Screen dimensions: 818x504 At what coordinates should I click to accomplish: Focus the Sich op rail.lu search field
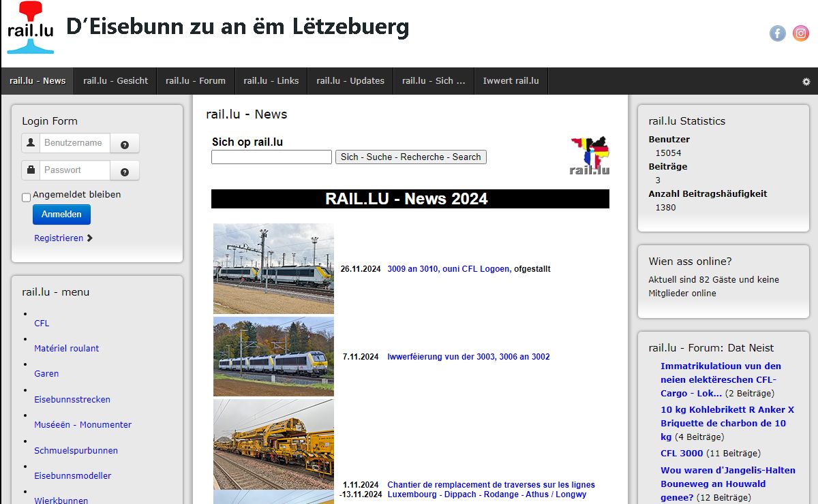[x=271, y=157]
